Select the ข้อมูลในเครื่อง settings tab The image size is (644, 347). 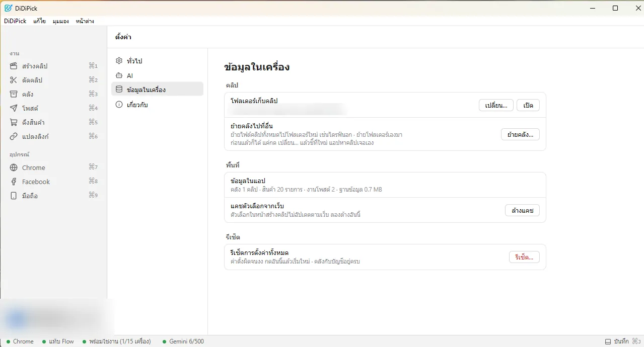[x=157, y=90]
